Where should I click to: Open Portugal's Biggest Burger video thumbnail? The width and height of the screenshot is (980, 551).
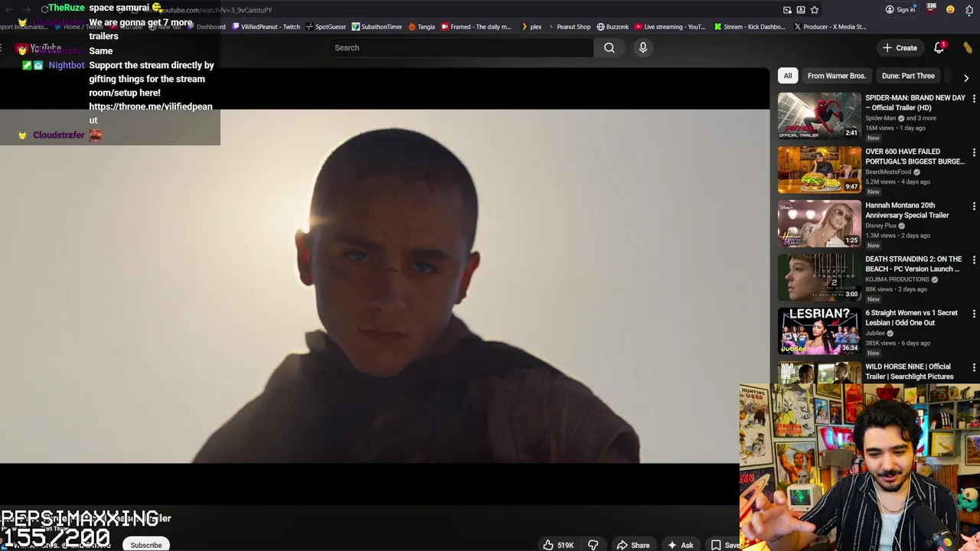pos(819,170)
